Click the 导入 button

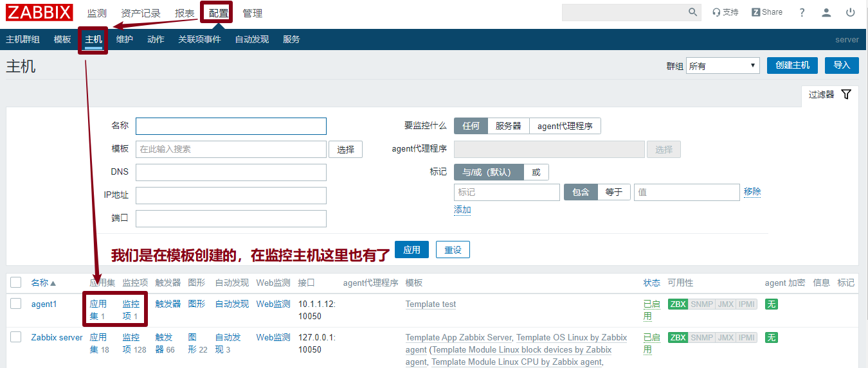[x=842, y=66]
